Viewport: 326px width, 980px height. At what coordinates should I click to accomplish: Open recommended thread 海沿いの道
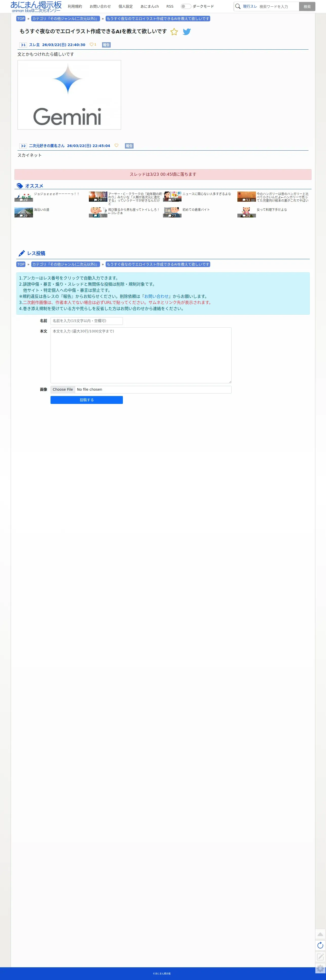41,210
